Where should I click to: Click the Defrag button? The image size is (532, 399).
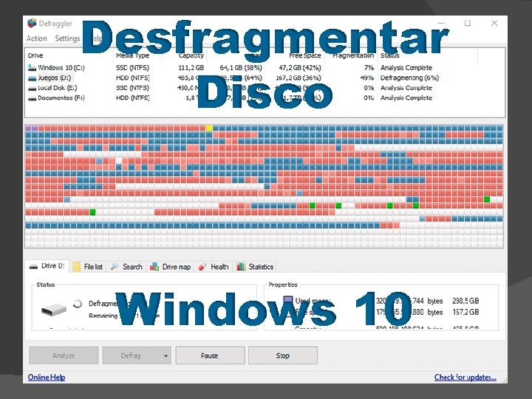coord(131,355)
